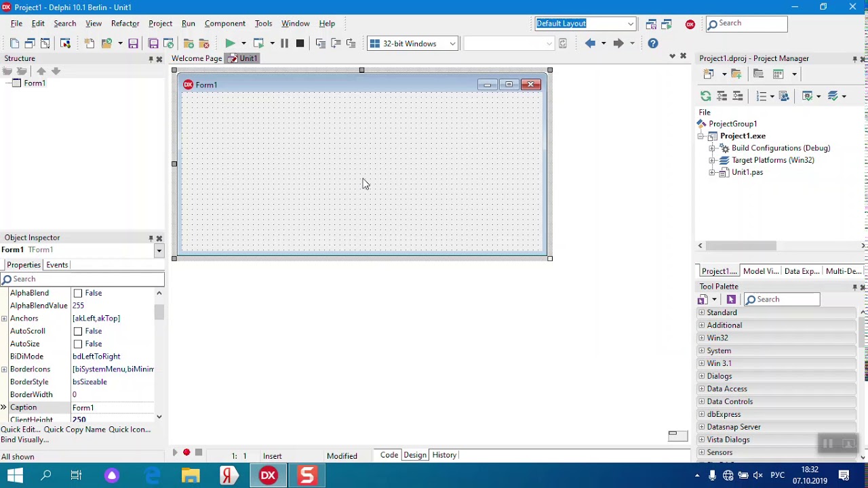868x488 pixels.
Task: Open the 32-bit Windows platform dropdown
Action: click(452, 43)
